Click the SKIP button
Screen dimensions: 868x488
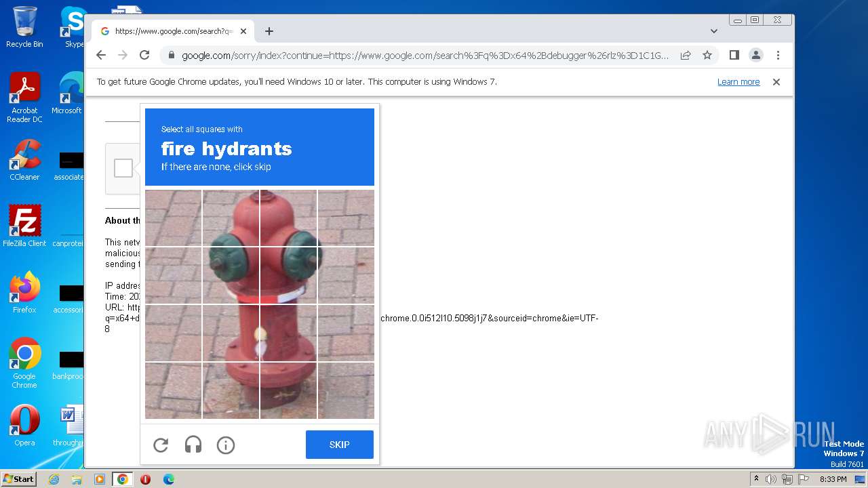click(x=340, y=445)
